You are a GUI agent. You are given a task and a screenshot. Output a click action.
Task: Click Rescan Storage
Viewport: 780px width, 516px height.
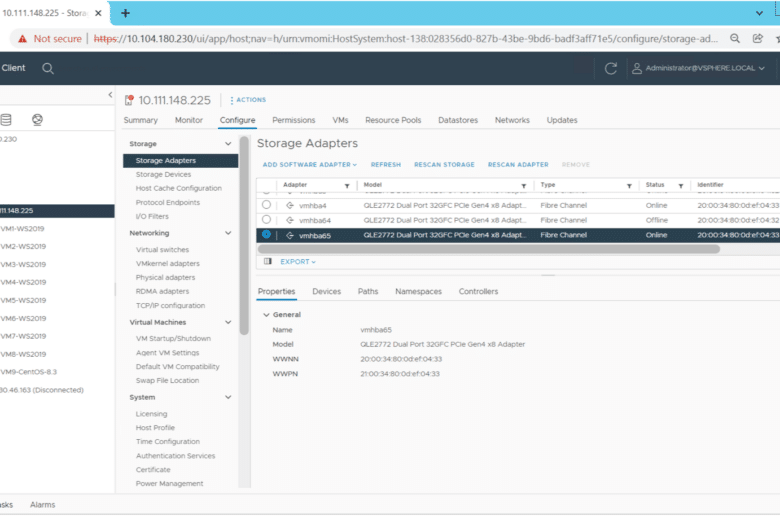(444, 165)
